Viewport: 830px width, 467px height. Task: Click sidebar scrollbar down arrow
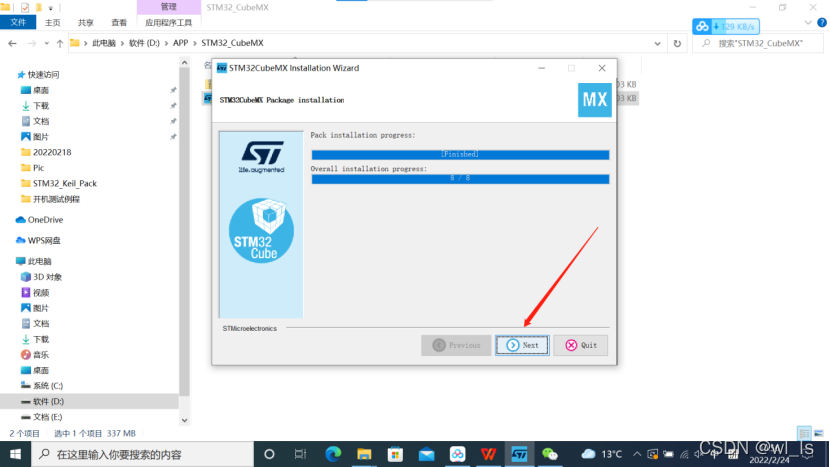184,420
